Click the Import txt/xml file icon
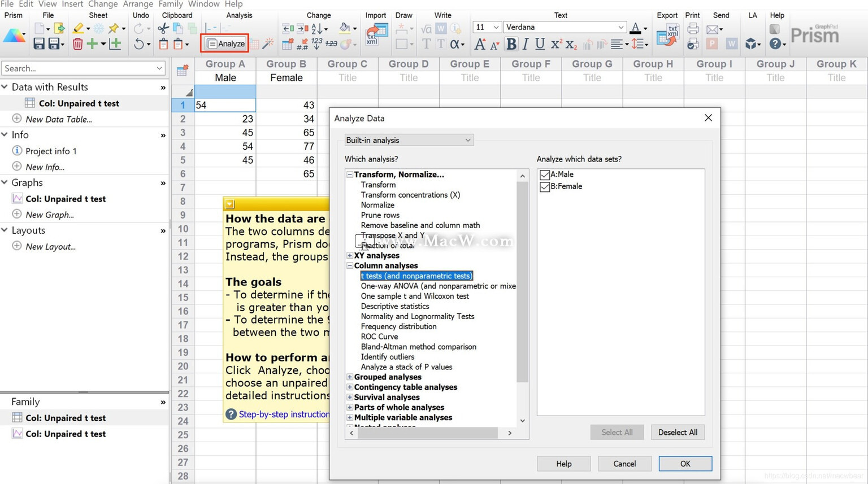868x484 pixels. [x=376, y=34]
